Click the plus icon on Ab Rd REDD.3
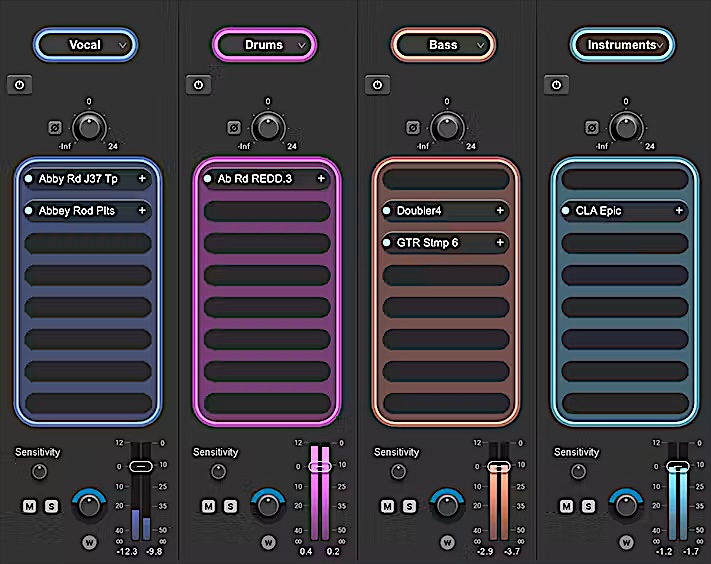This screenshot has height=564, width=711. (321, 179)
